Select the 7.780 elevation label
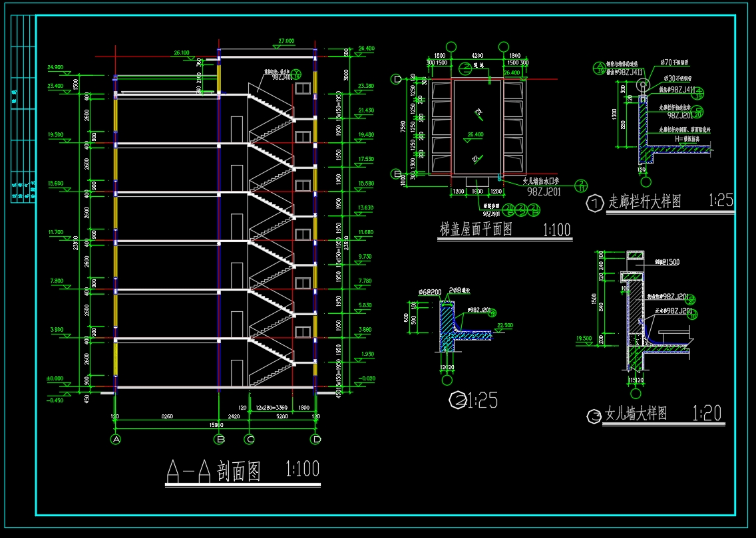 pyautogui.click(x=366, y=281)
